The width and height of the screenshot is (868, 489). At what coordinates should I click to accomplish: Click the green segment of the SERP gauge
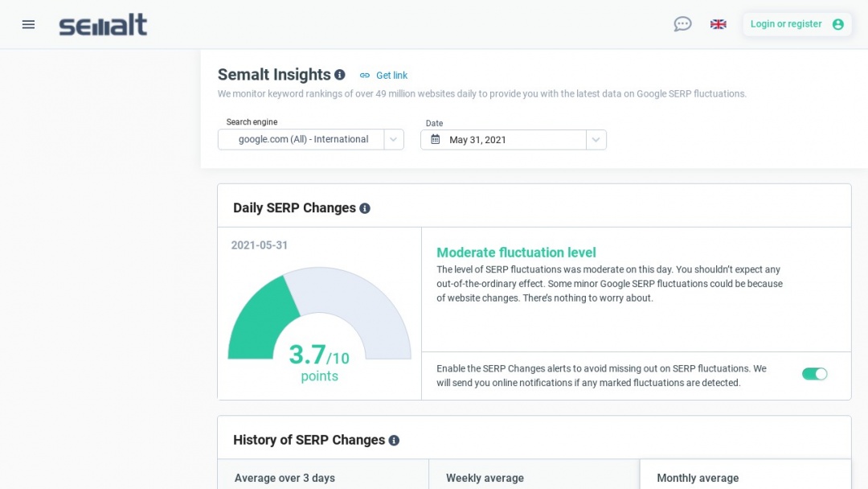261,323
